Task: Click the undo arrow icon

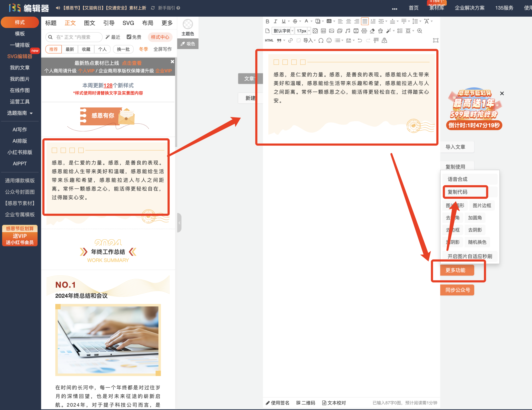Action: click(360, 40)
